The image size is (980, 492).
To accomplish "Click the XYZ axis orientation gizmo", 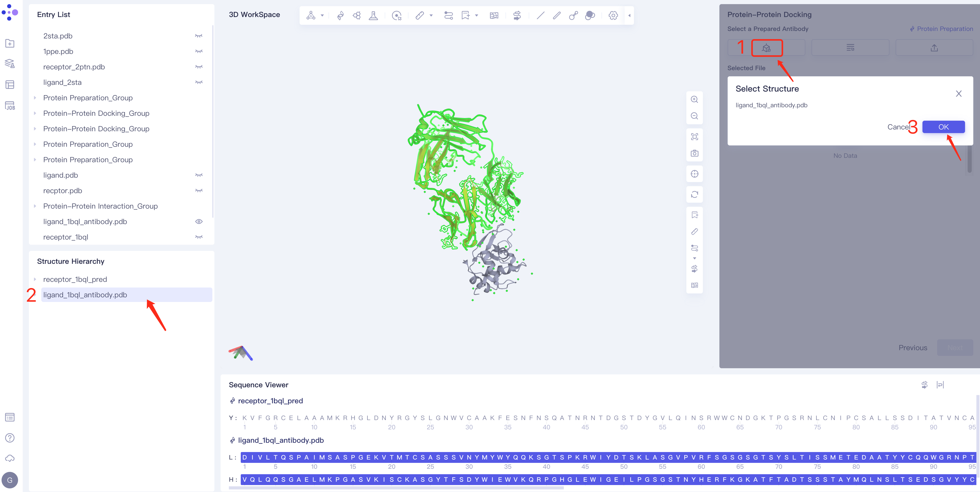I will pos(240,353).
